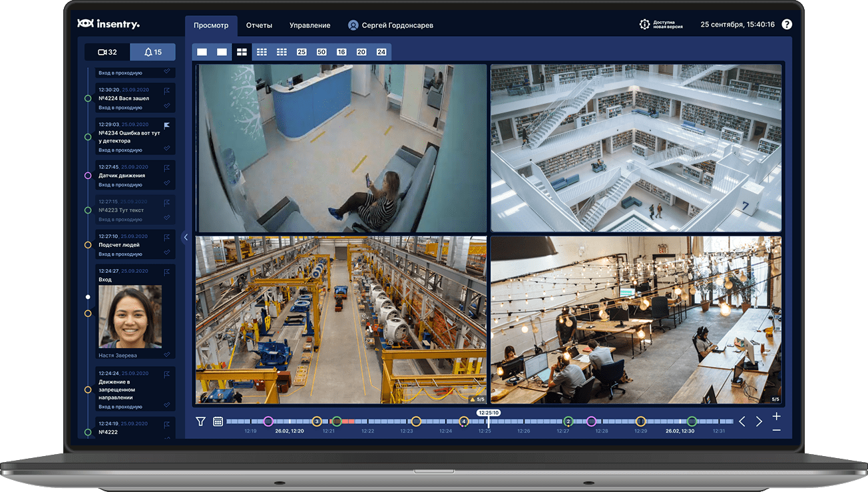This screenshot has height=492, width=868.
Task: Open the timeline filter icon
Action: tap(200, 421)
